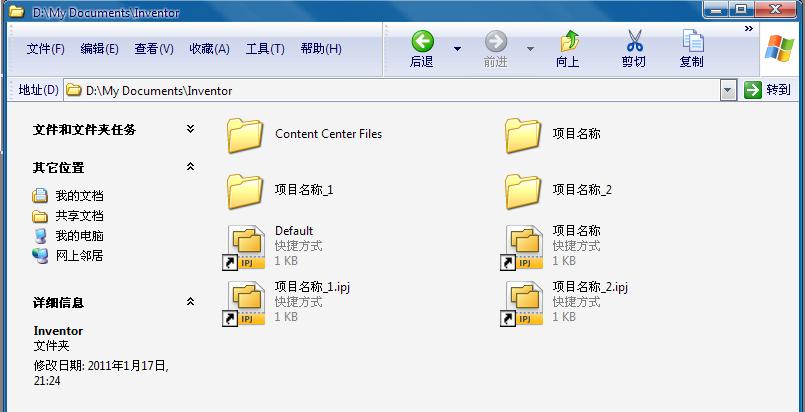Click the 转到 go button
The width and height of the screenshot is (805, 412).
click(x=768, y=90)
